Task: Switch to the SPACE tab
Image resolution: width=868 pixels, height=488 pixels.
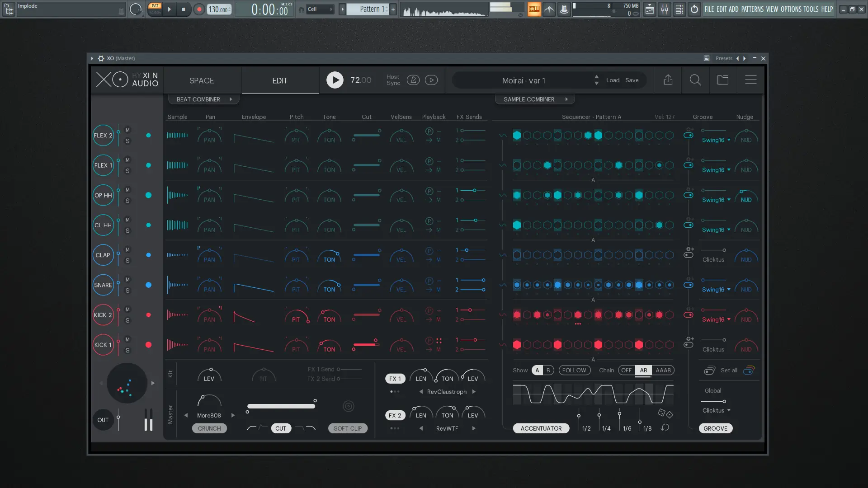Action: (202, 80)
